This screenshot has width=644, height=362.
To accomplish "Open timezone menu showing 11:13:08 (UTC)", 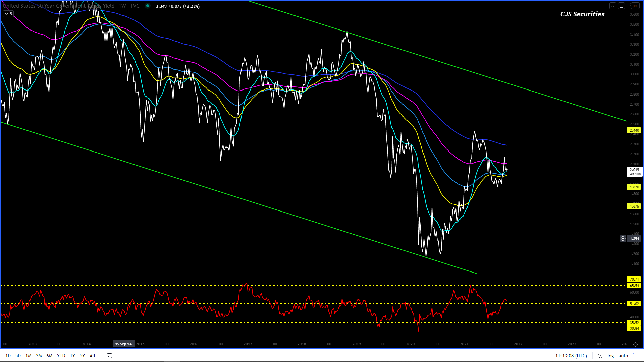I will pos(571,356).
